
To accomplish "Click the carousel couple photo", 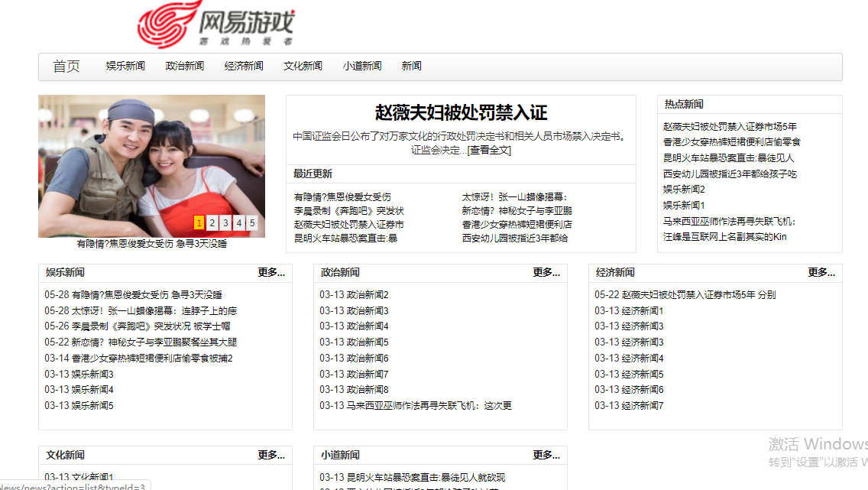I will click(x=152, y=166).
